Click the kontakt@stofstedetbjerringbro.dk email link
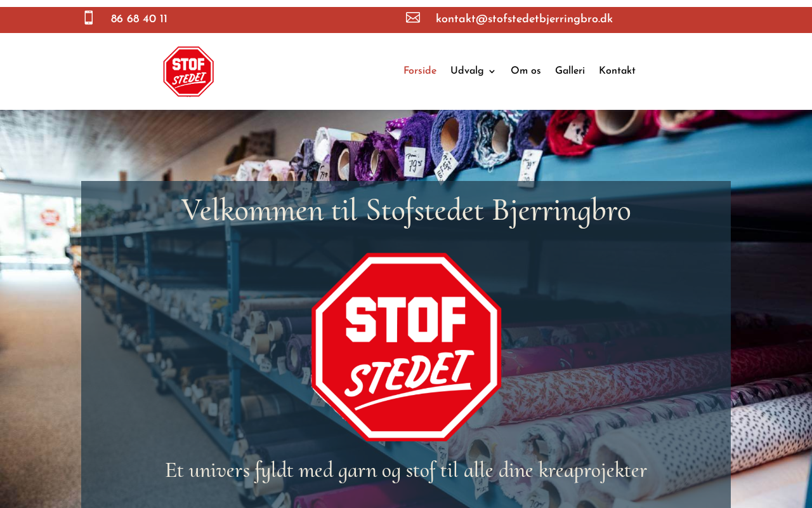Screen dimensions: 812x508 (524, 19)
